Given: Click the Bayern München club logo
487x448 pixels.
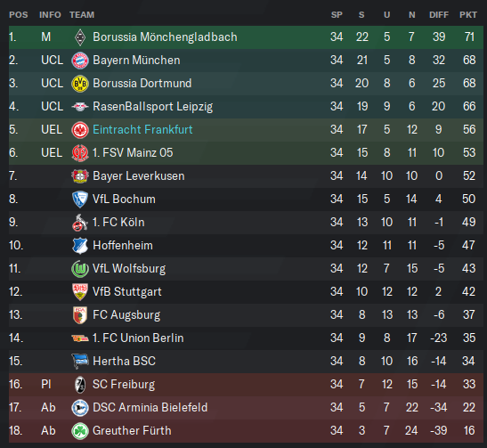Looking at the screenshot, I should coord(80,61).
